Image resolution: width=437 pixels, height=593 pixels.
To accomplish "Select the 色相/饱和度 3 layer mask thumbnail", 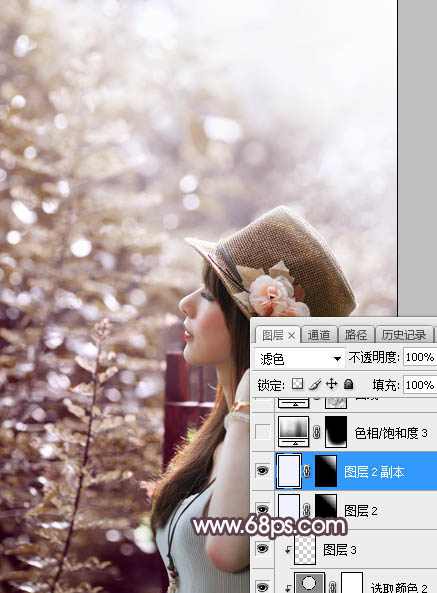I will (x=336, y=432).
